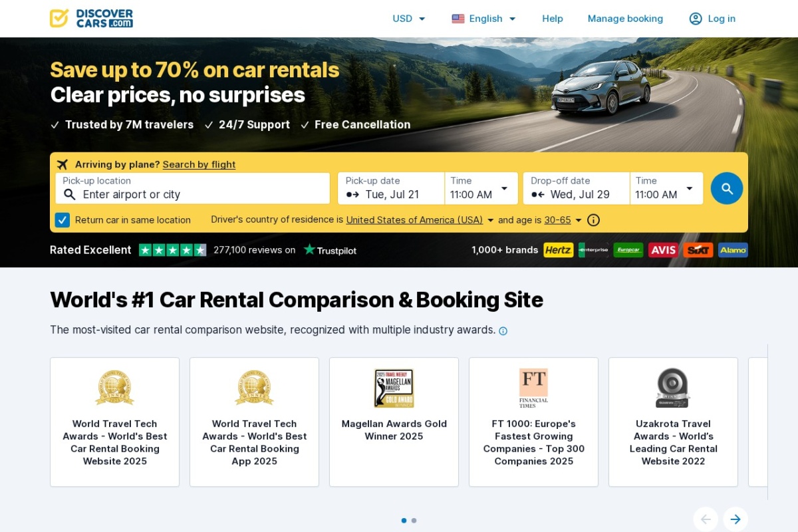Open Drop-off date Wed, Jul 29
This screenshot has height=532, width=798.
577,188
